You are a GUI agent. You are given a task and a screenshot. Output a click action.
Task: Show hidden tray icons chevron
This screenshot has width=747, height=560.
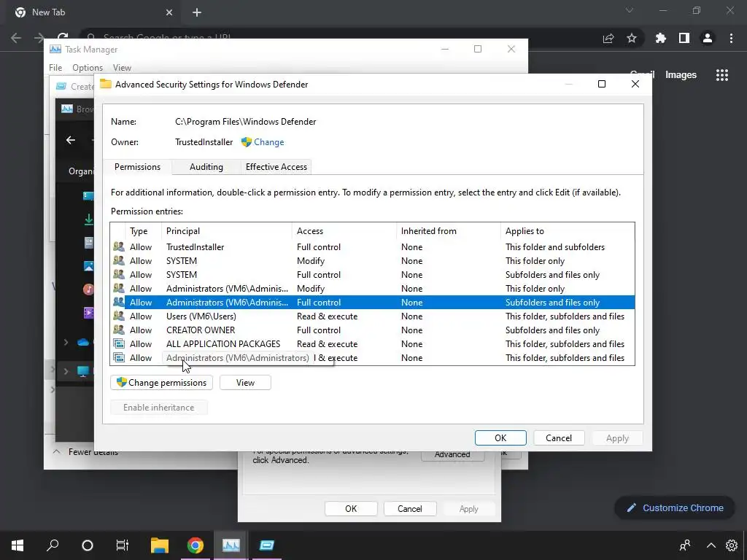[x=711, y=545]
